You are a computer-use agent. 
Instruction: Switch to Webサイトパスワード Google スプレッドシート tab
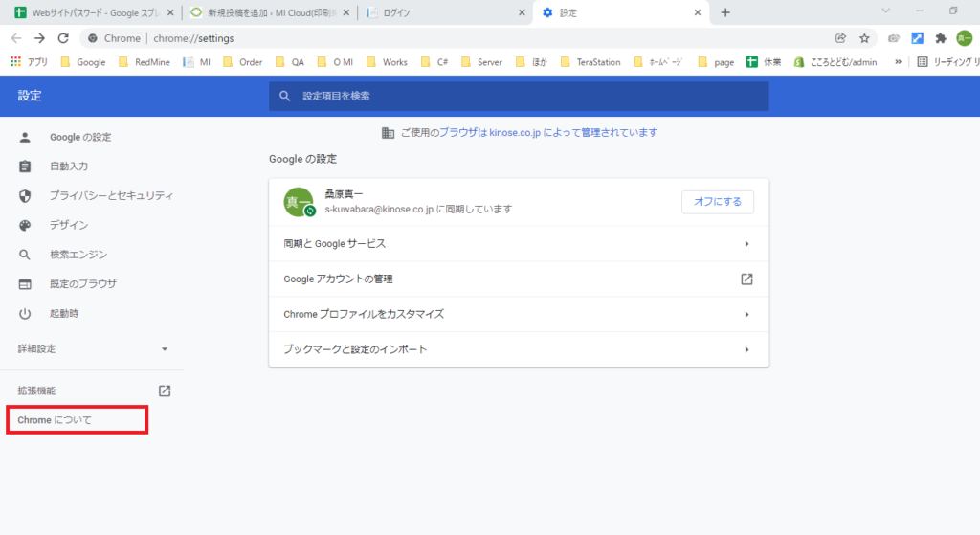pos(94,12)
